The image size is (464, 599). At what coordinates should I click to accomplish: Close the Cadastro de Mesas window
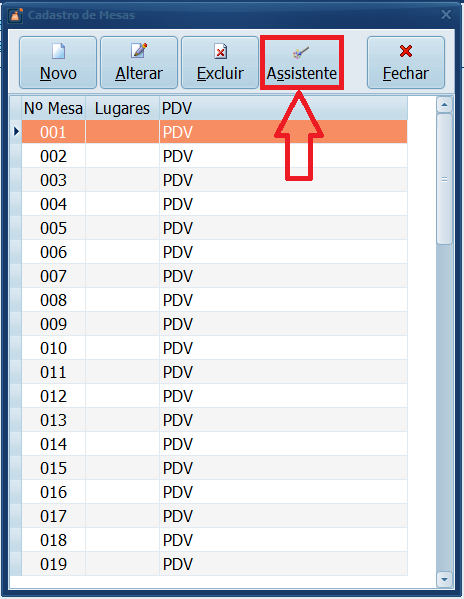point(446,15)
